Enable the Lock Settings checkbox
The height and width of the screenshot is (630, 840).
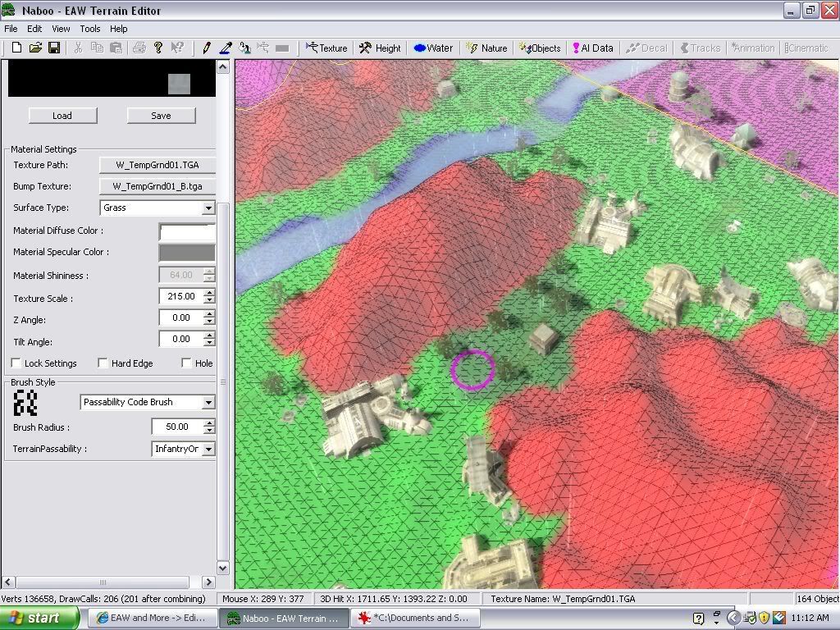click(16, 363)
